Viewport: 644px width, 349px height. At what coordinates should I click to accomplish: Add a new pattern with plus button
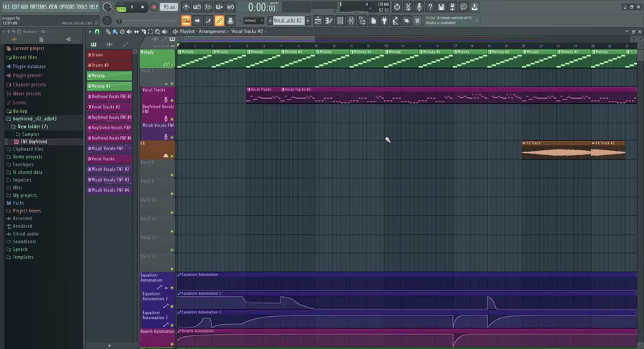[308, 21]
